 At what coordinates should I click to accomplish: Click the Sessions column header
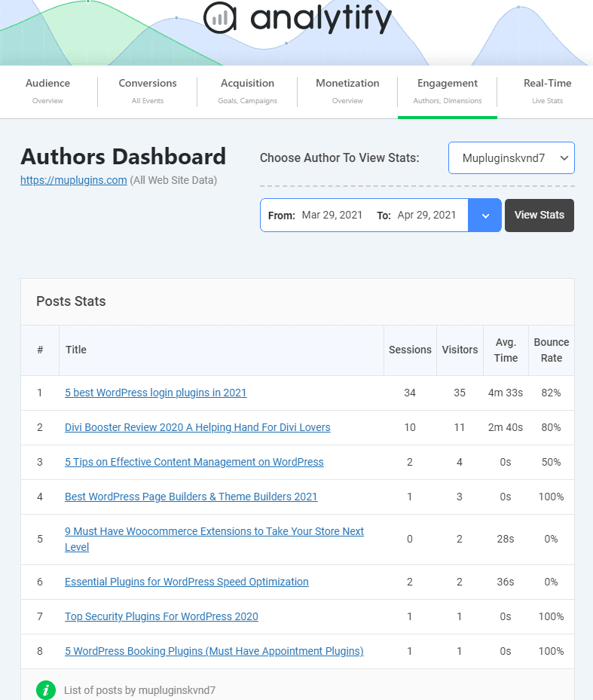pos(410,350)
